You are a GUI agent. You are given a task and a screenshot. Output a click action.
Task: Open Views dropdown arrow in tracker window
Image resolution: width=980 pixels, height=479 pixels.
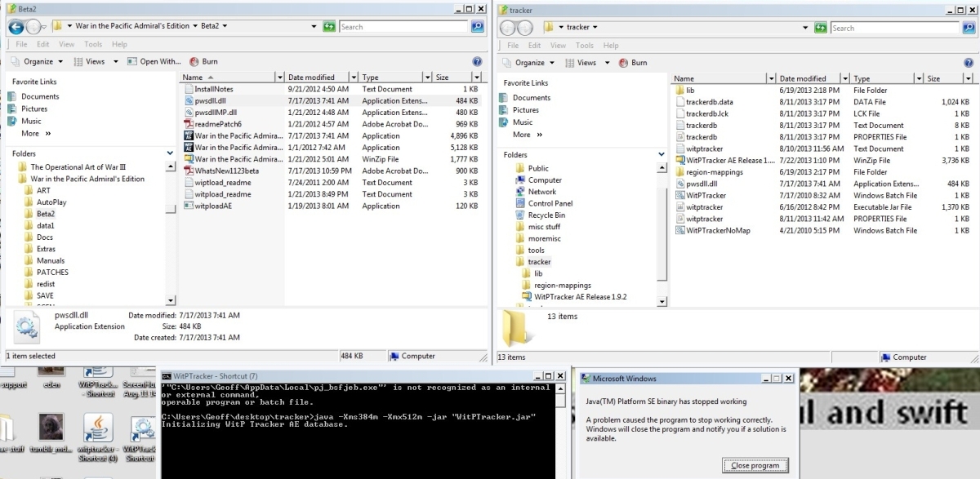coord(608,63)
